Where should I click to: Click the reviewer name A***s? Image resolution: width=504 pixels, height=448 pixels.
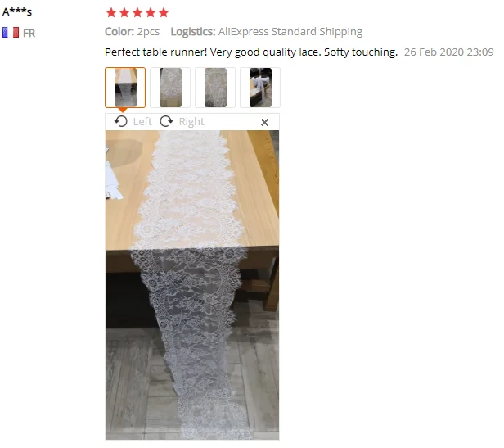(17, 12)
